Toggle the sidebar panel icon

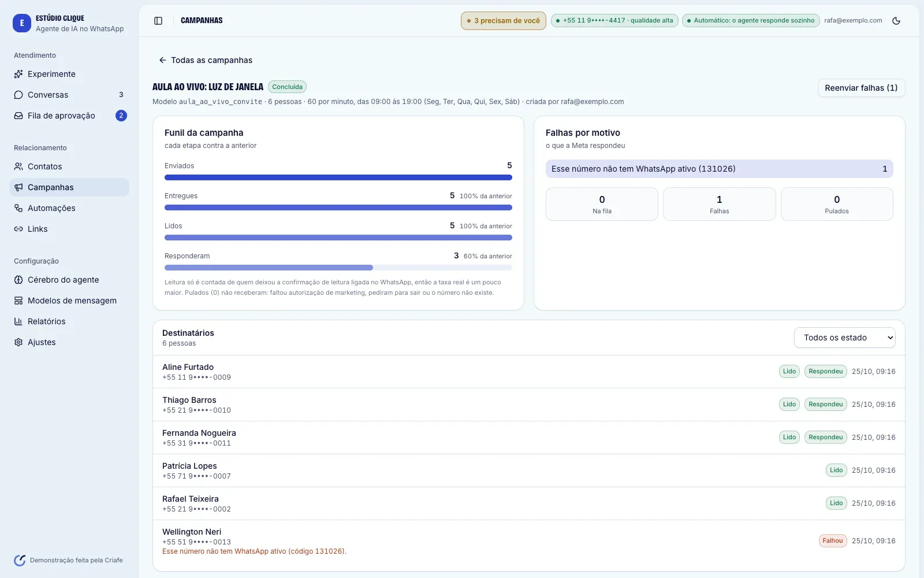point(158,21)
